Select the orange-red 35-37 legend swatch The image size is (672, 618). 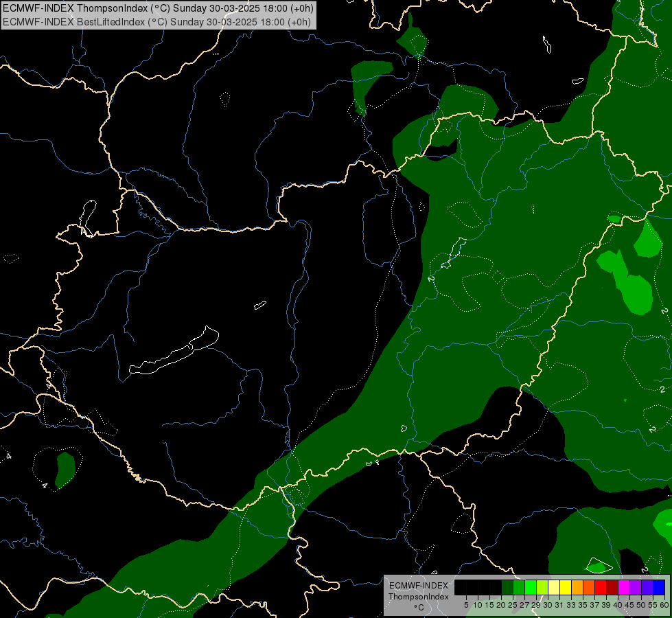pos(589,587)
